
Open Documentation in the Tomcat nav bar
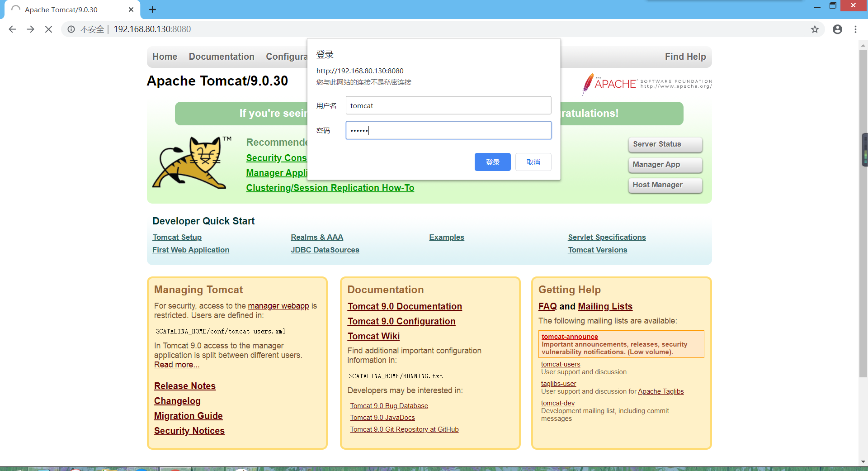pos(222,57)
